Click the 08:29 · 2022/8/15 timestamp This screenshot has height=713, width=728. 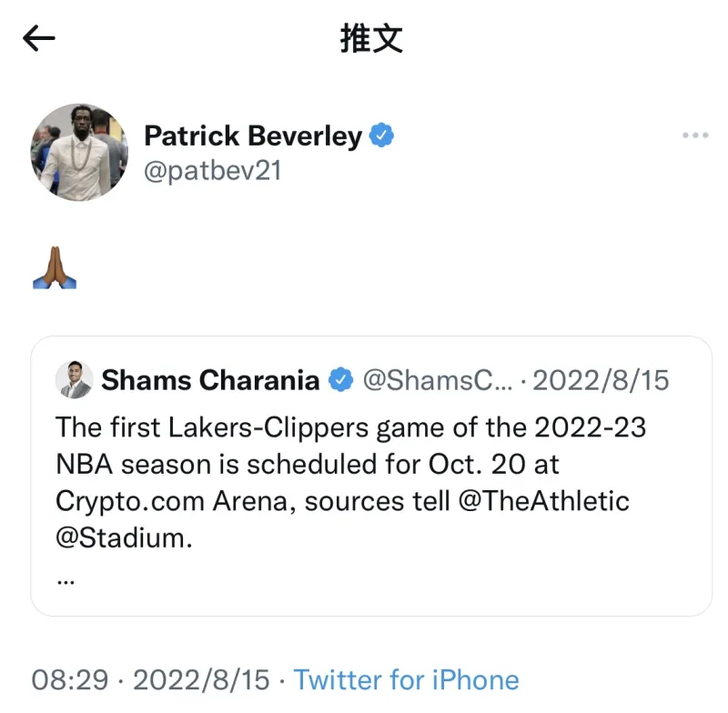(151, 679)
